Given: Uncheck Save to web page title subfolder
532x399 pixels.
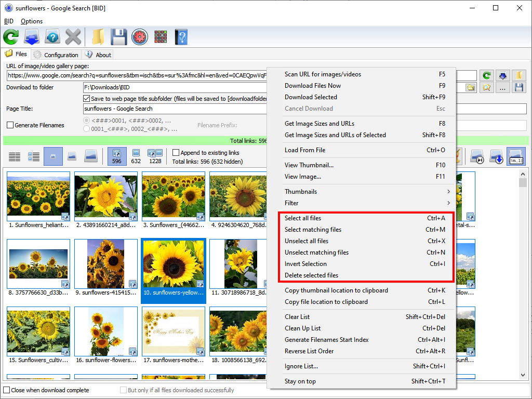Looking at the screenshot, I should click(x=86, y=99).
